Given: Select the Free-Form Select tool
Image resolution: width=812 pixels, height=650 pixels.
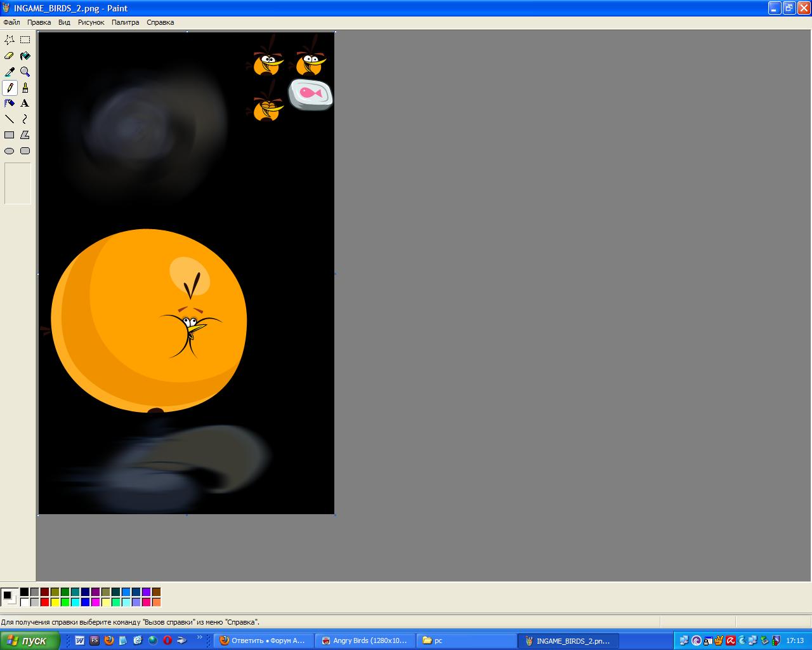Looking at the screenshot, I should pos(10,39).
